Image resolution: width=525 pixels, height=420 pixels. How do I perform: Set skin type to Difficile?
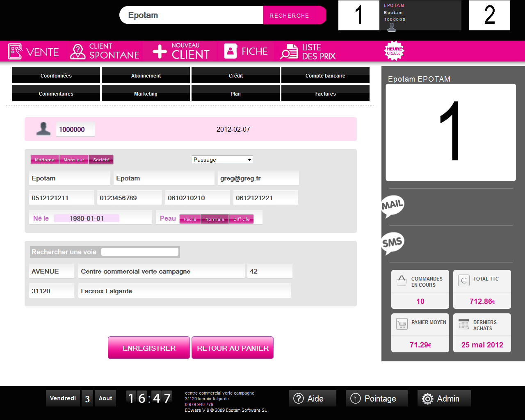(241, 219)
